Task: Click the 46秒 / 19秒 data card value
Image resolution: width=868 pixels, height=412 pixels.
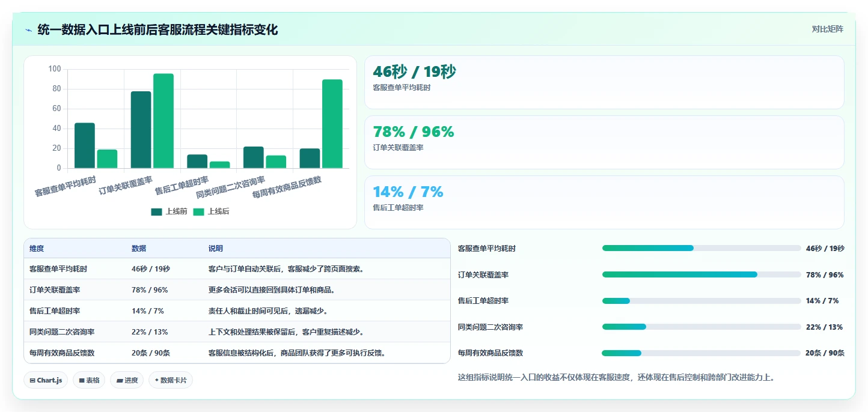Action: (x=414, y=72)
